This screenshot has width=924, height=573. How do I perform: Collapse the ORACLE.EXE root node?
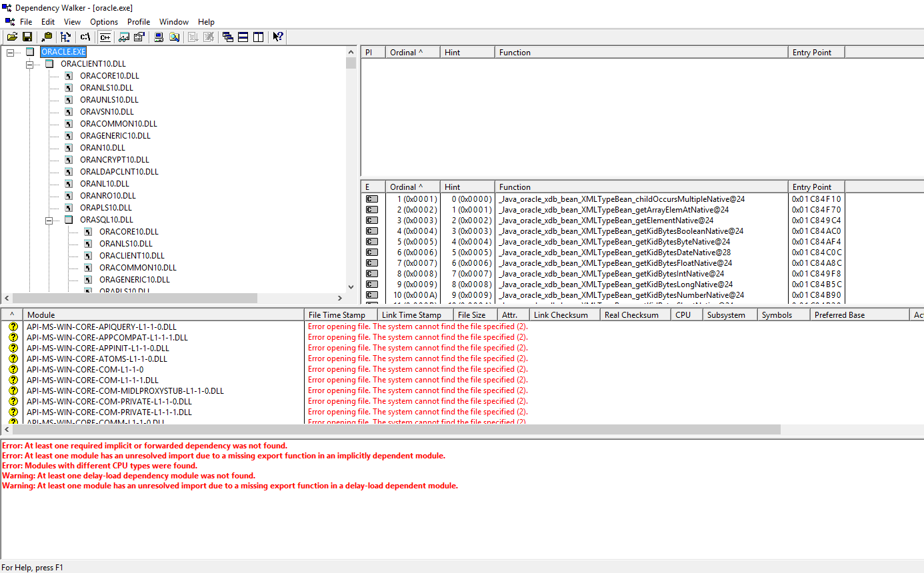pos(10,52)
